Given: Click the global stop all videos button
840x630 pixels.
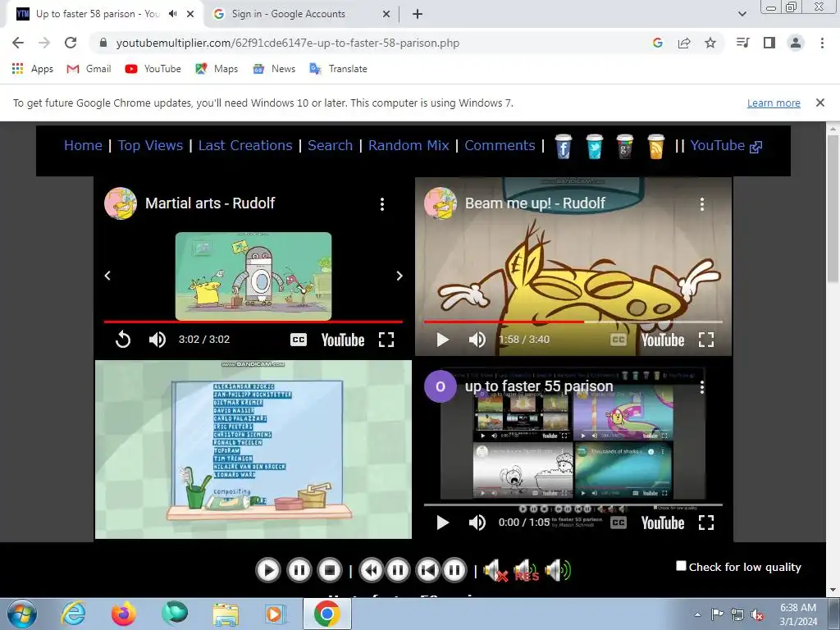Looking at the screenshot, I should pos(330,570).
